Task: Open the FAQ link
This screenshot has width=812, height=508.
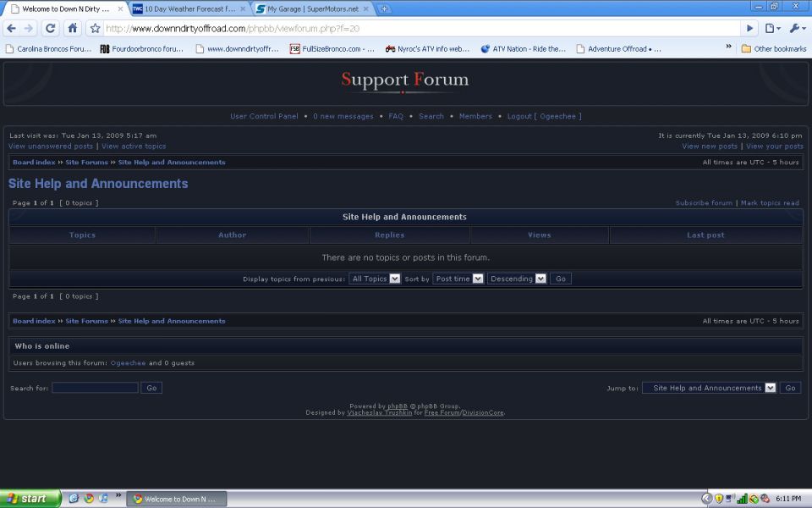Action: click(396, 116)
